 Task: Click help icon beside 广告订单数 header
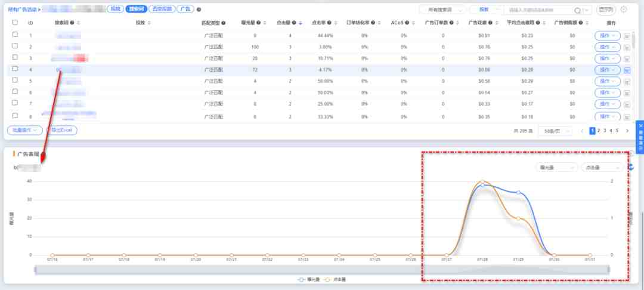click(451, 23)
